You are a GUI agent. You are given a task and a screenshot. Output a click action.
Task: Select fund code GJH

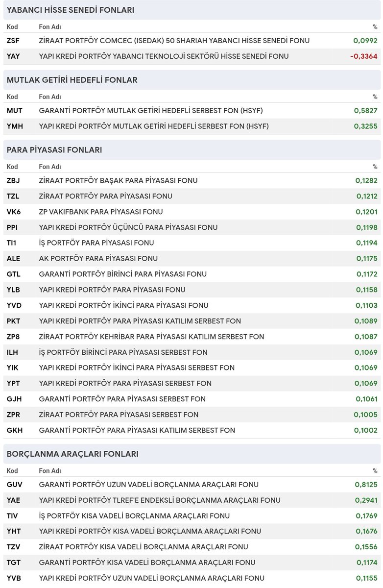[14, 399]
